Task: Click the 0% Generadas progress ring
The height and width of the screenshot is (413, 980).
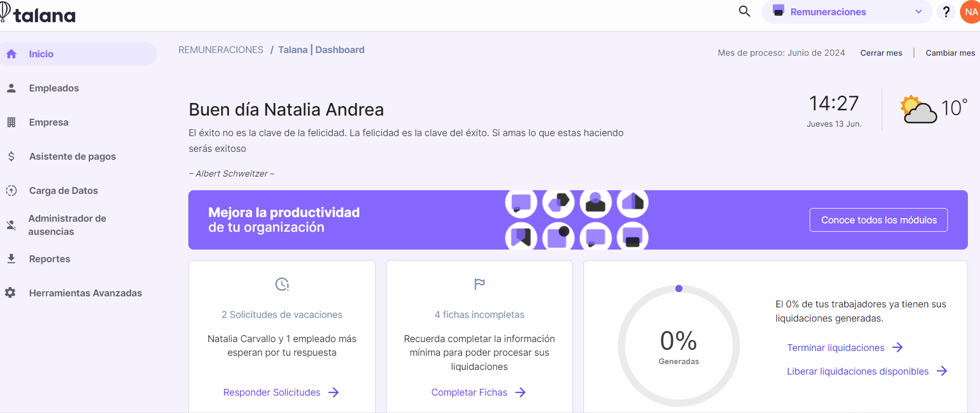Action: tap(679, 346)
